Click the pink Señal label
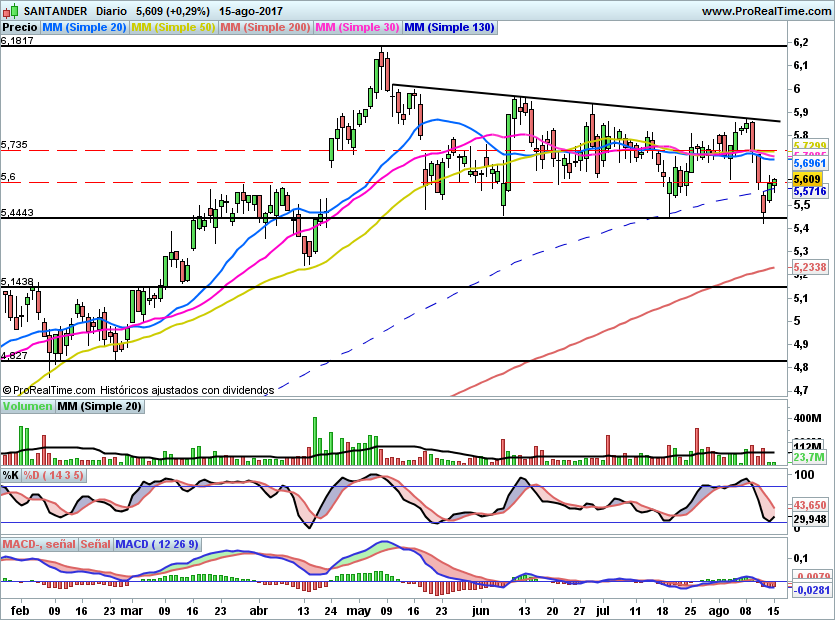Screen dimensions: 835x620 tap(95, 544)
